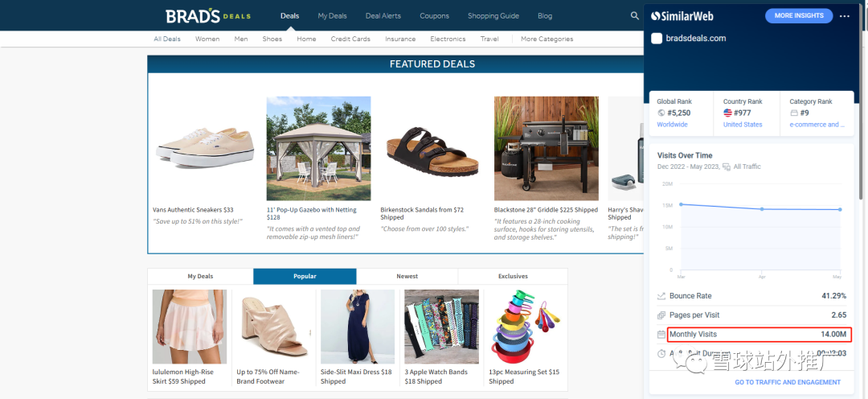Image resolution: width=868 pixels, height=399 pixels.
Task: Click the search magnifier icon in header
Action: (x=635, y=15)
